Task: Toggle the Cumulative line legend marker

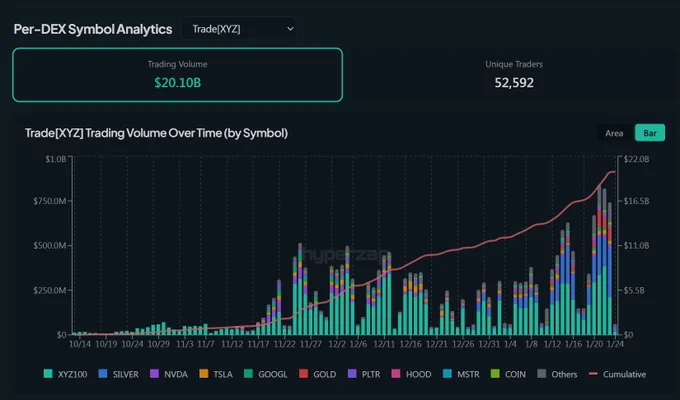Action: [x=593, y=374]
